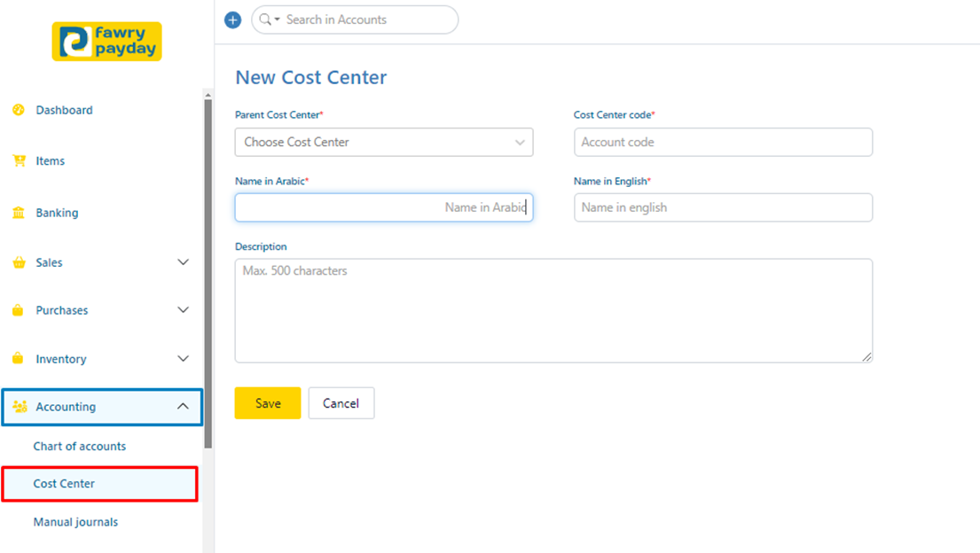Click the blue plus add icon
The image size is (980, 553).
(x=233, y=19)
